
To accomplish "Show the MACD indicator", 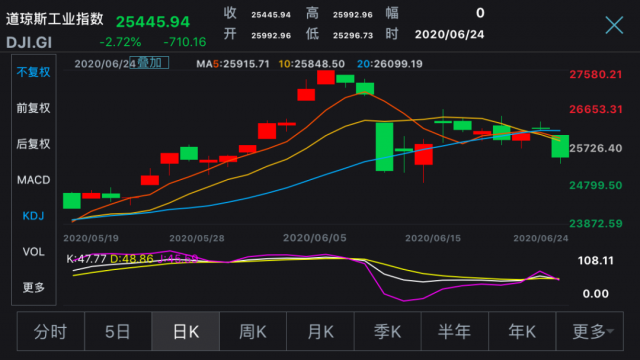I will pos(33,180).
